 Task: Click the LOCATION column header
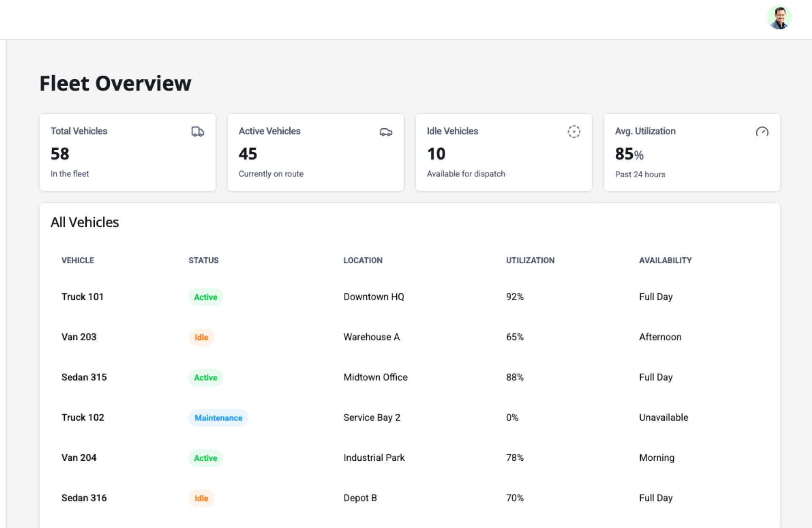(x=362, y=260)
